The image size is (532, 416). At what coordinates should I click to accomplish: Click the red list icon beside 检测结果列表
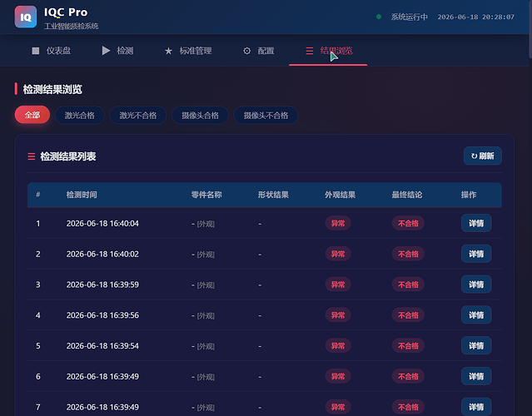pos(31,156)
